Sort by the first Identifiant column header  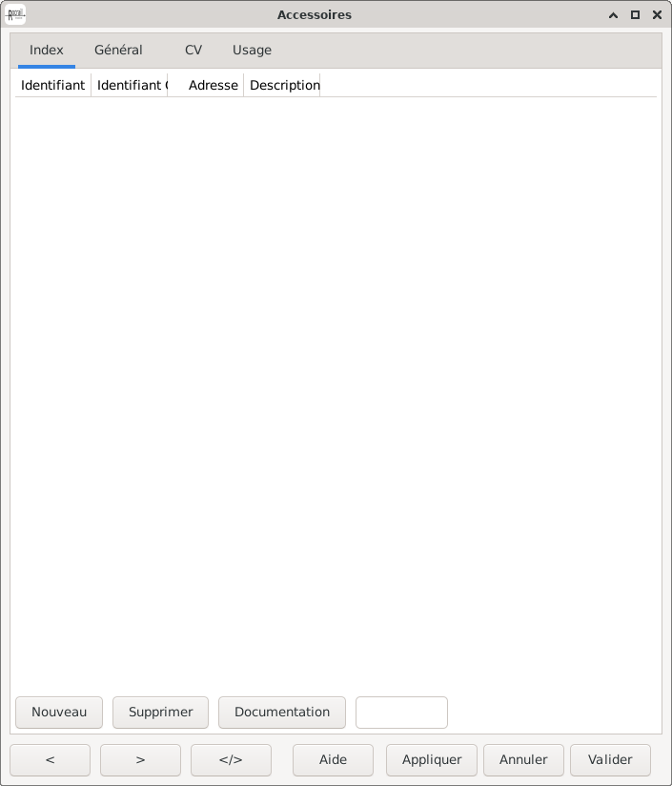click(x=52, y=85)
